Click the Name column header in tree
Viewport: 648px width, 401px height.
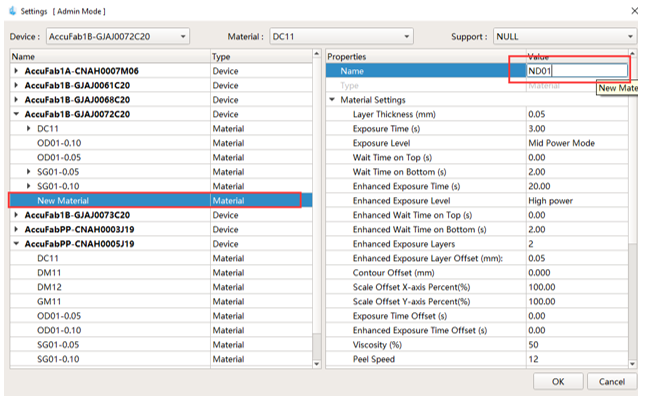110,57
